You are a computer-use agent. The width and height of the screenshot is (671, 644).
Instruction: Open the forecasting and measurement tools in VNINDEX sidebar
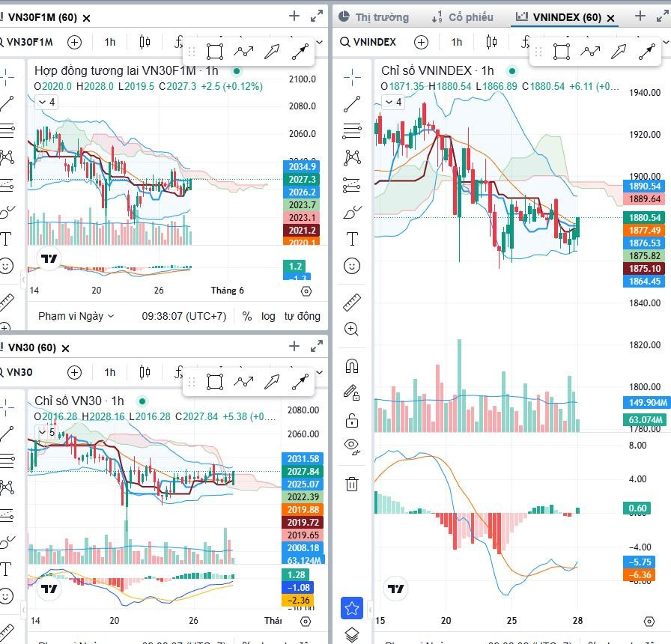click(x=352, y=185)
